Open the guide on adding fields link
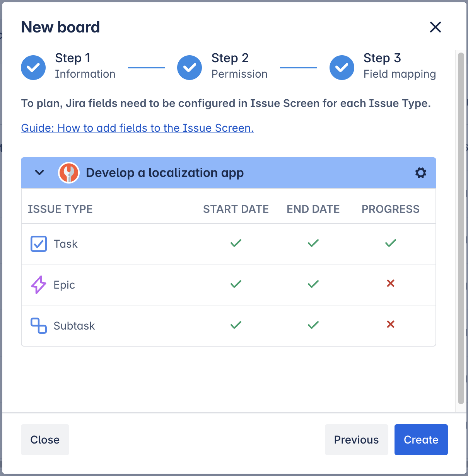The height and width of the screenshot is (476, 468). pyautogui.click(x=137, y=128)
